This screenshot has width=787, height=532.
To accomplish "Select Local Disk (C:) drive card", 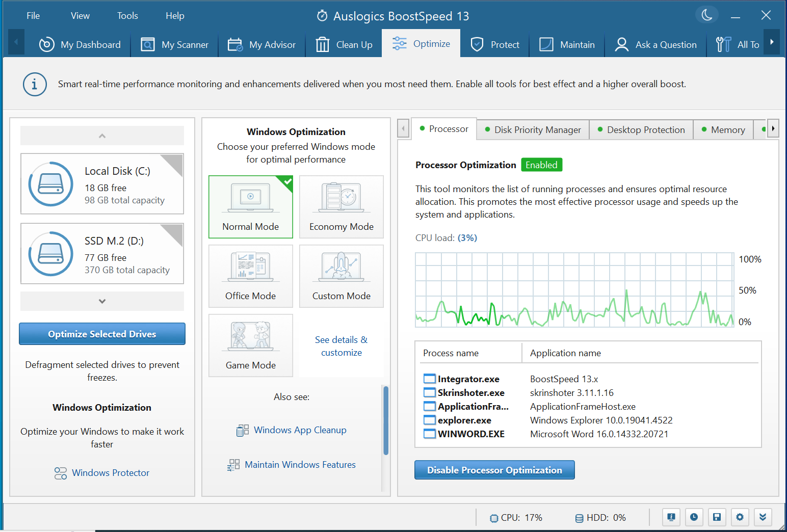I will pyautogui.click(x=102, y=184).
